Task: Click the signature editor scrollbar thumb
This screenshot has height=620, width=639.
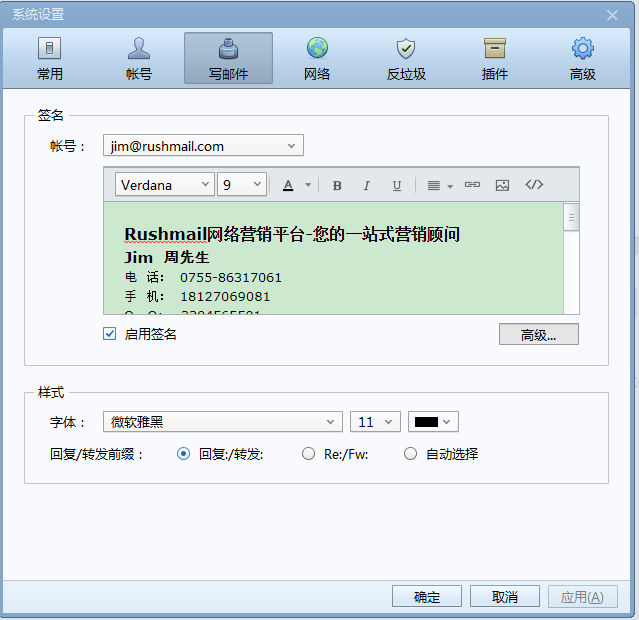Action: [x=571, y=217]
